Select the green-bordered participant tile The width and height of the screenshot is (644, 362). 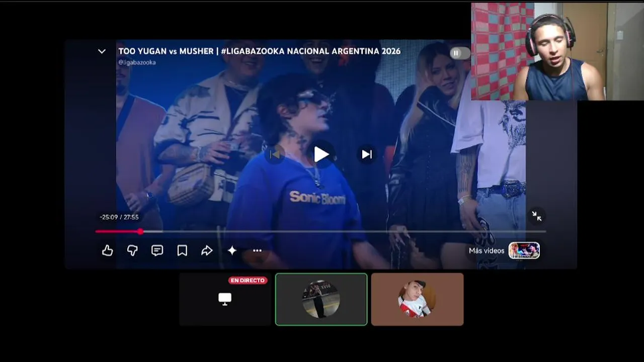(321, 299)
